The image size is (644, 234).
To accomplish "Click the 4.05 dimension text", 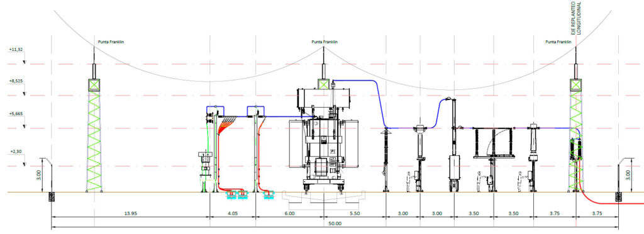I will click(x=233, y=213).
